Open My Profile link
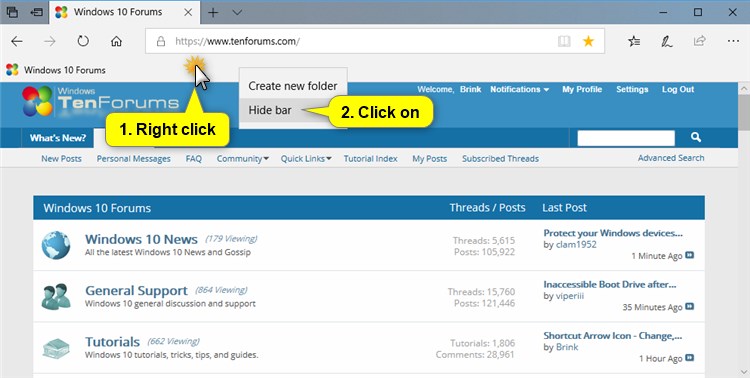This screenshot has height=378, width=750. (x=582, y=89)
